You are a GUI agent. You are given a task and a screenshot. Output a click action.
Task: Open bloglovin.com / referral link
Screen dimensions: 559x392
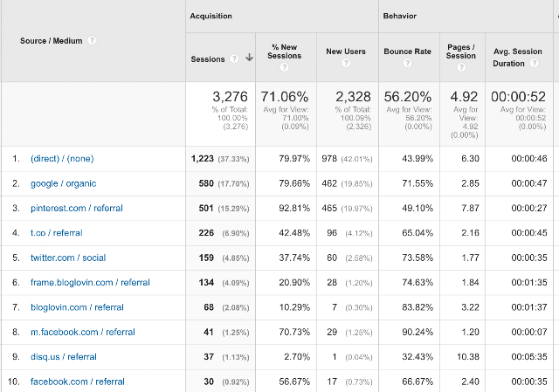click(77, 307)
